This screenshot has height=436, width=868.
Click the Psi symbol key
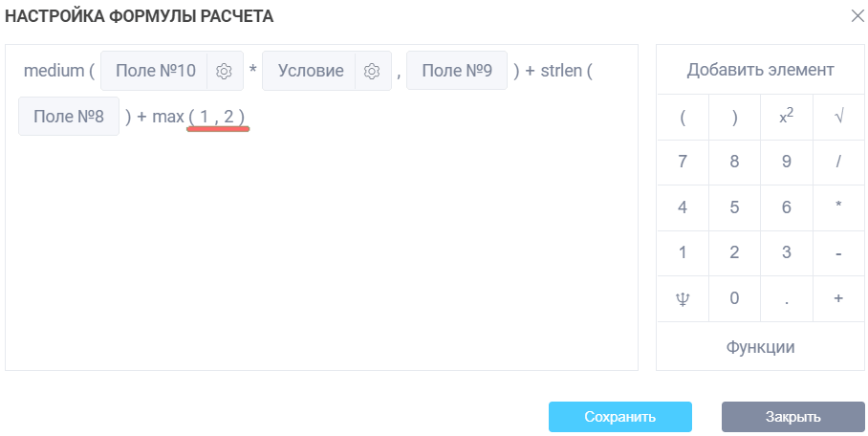(683, 298)
